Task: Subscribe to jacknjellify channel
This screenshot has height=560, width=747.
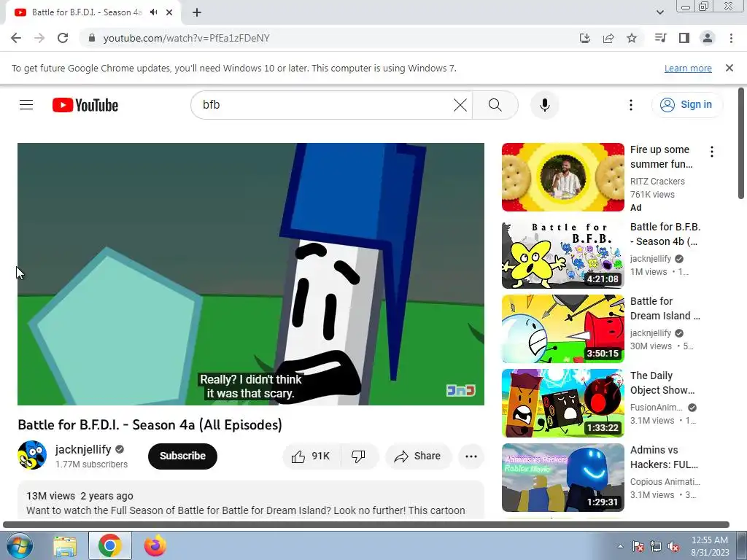Action: (x=182, y=456)
